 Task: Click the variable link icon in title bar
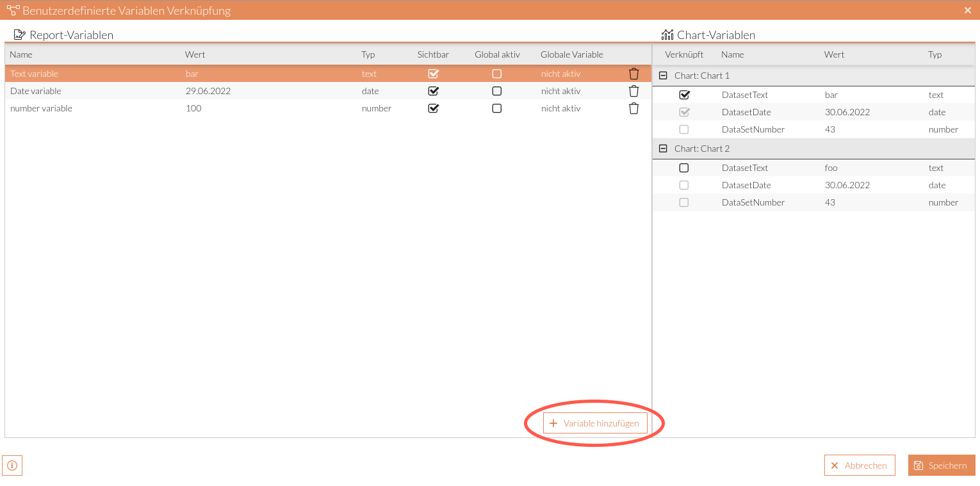13,10
